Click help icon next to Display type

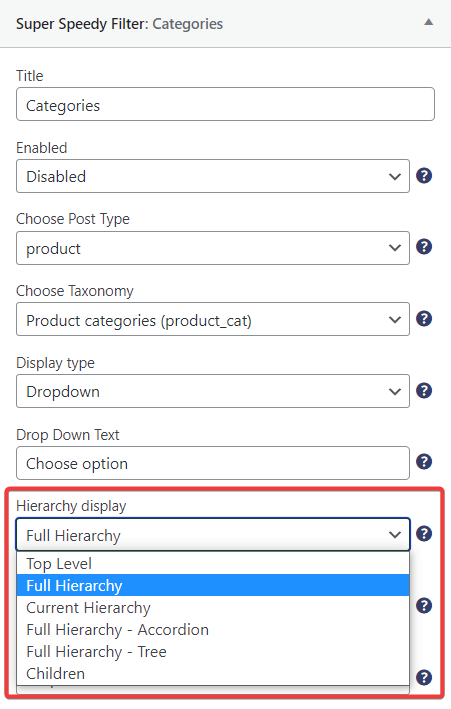[424, 391]
